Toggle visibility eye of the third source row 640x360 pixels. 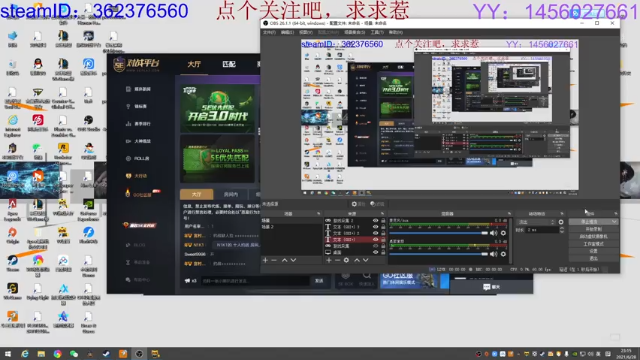[x=375, y=233]
